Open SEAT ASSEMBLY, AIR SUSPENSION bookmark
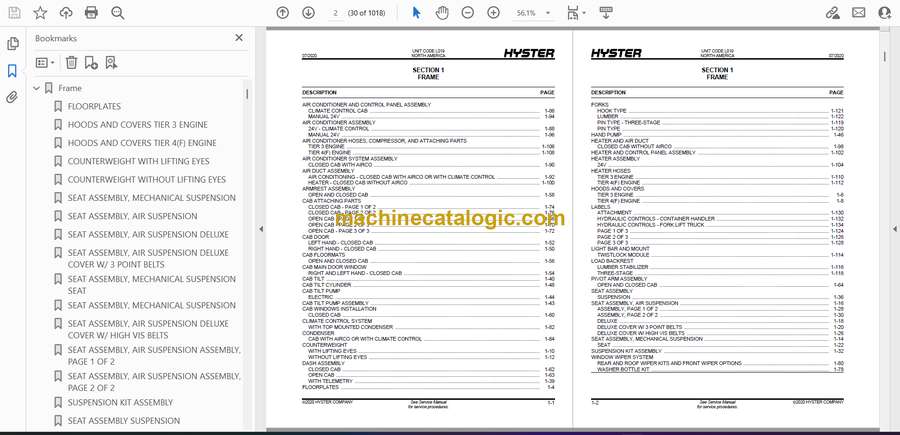The height and width of the screenshot is (435, 900). point(133,216)
